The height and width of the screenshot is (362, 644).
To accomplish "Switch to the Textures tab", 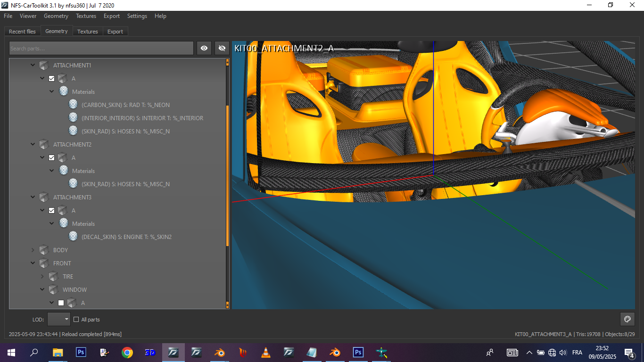I will 88,32.
